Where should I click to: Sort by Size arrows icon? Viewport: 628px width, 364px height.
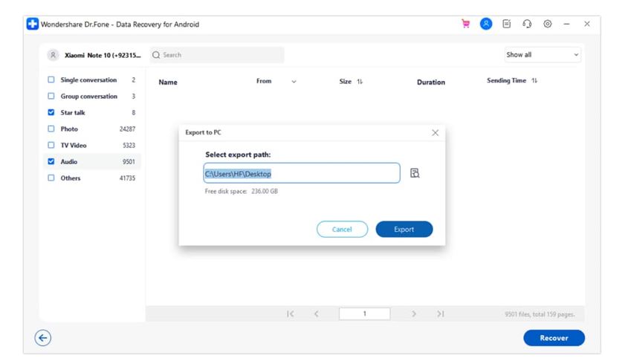[360, 82]
